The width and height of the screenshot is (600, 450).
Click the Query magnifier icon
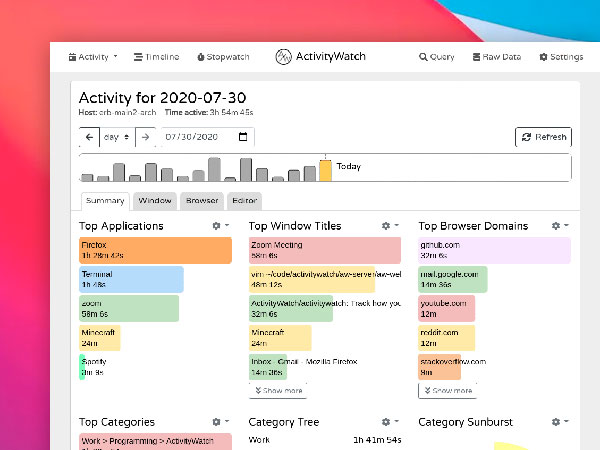pos(423,57)
